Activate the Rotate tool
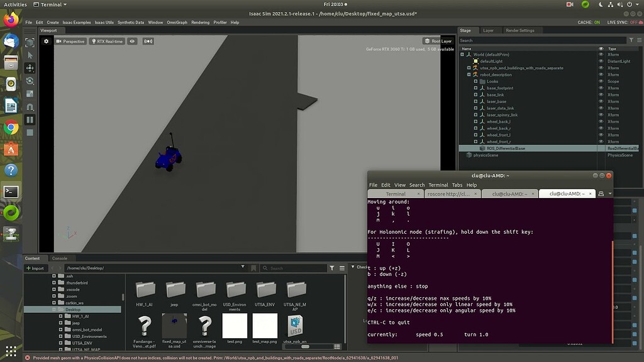 coord(30,80)
